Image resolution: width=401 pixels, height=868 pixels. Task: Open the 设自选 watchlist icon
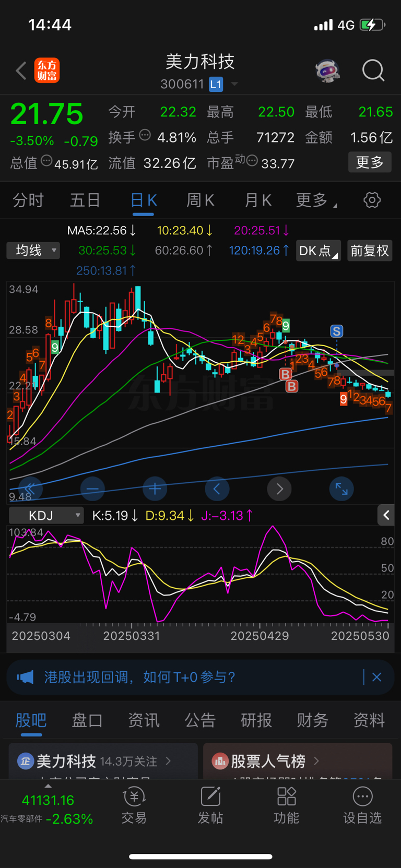tap(362, 805)
